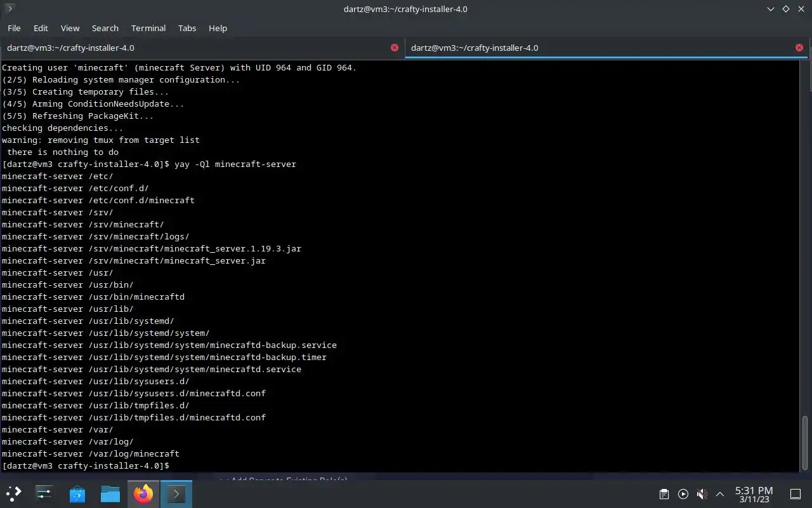
Task: Open the Edit menu
Action: (x=41, y=28)
